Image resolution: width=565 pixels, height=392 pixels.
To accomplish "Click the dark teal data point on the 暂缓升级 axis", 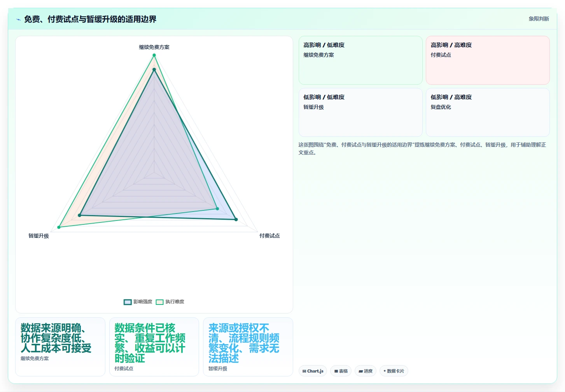I will [x=80, y=215].
